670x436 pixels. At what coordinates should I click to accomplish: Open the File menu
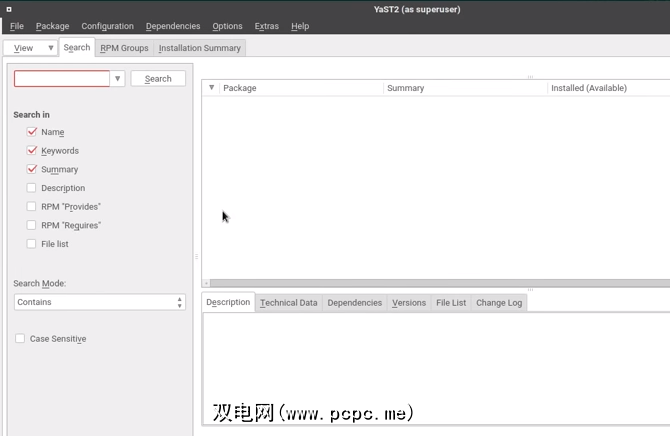tap(17, 26)
